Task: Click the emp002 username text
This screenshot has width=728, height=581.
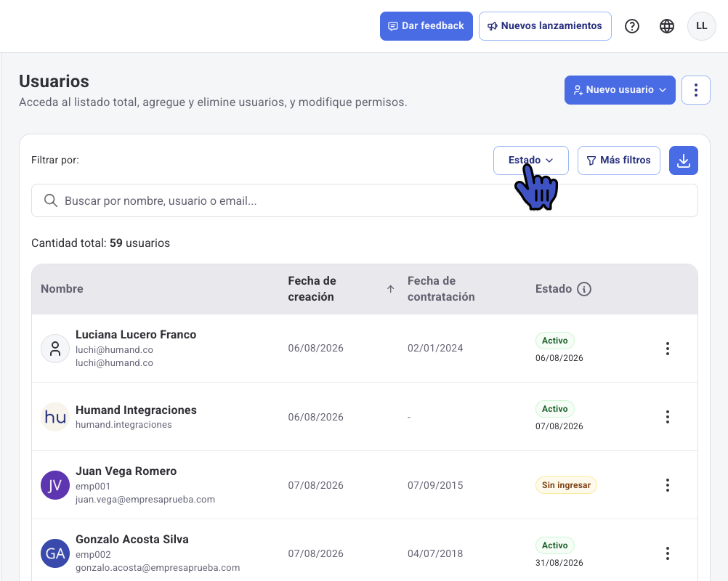Action: 93,555
